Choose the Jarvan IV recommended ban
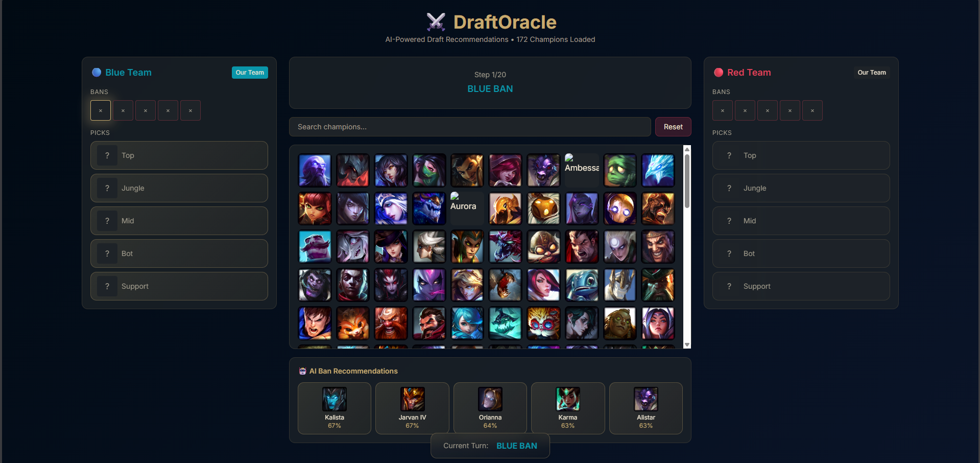The height and width of the screenshot is (463, 980). [412, 408]
